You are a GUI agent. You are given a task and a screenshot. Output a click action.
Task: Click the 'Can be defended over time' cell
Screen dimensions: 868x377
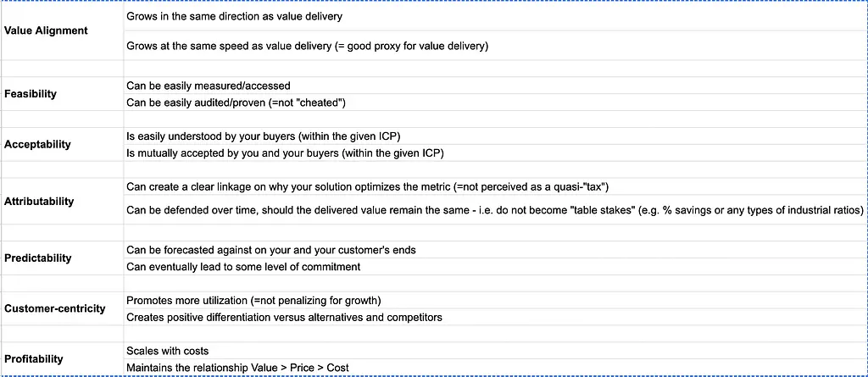494,210
